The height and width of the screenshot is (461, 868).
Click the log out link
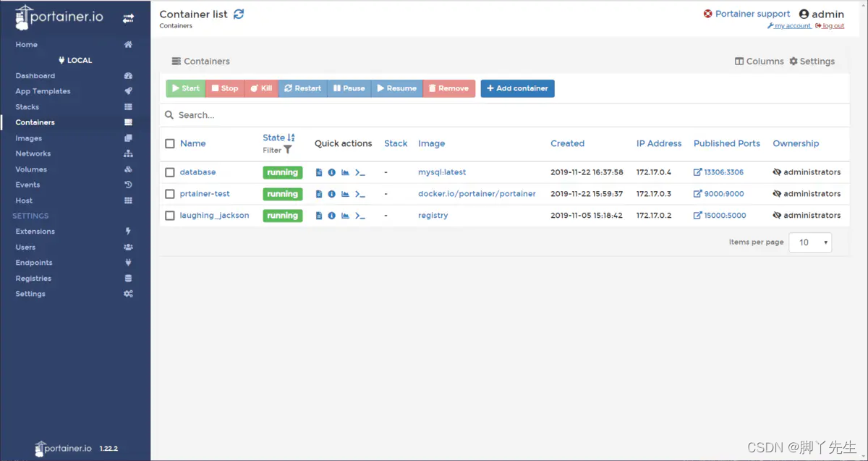pyautogui.click(x=830, y=26)
